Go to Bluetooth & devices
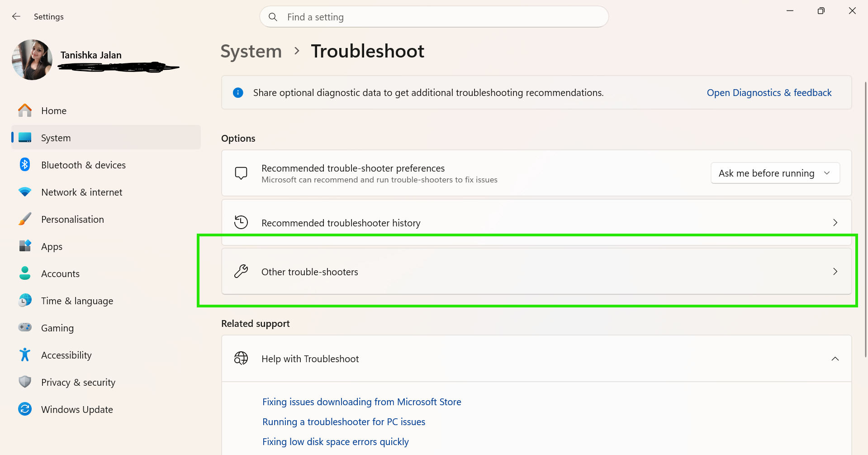The image size is (868, 455). click(106, 165)
